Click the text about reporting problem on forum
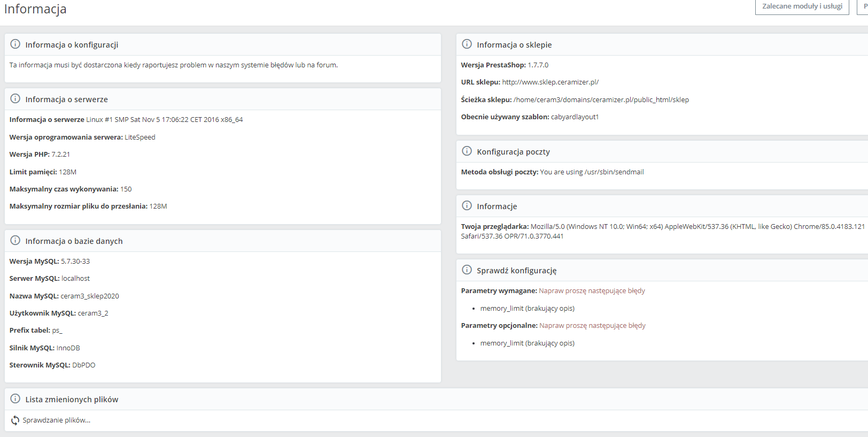Viewport: 868px width, 437px height. click(x=173, y=65)
